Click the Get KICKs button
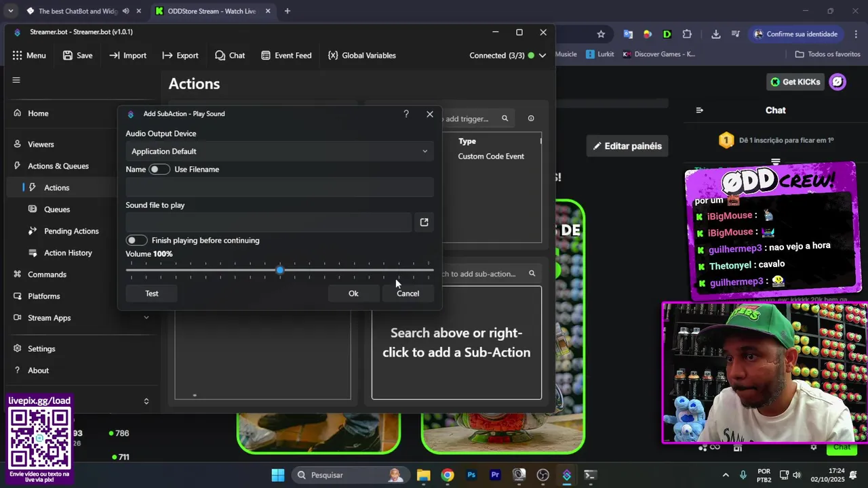Image resolution: width=868 pixels, height=488 pixels. (x=795, y=82)
